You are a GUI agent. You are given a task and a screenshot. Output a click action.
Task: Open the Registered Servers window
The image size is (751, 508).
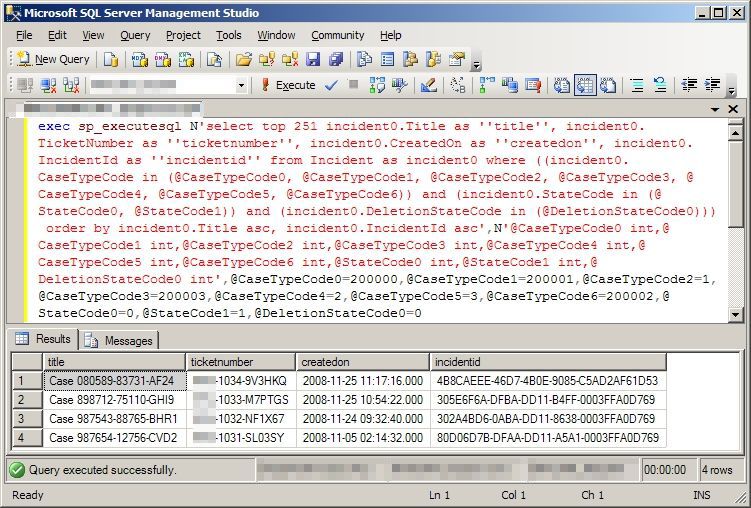tap(364, 59)
